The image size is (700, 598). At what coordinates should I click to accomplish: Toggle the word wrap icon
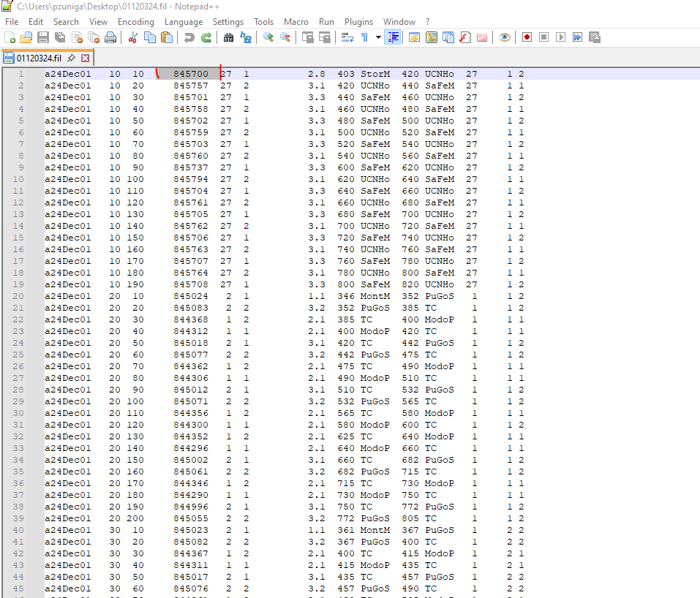click(347, 37)
